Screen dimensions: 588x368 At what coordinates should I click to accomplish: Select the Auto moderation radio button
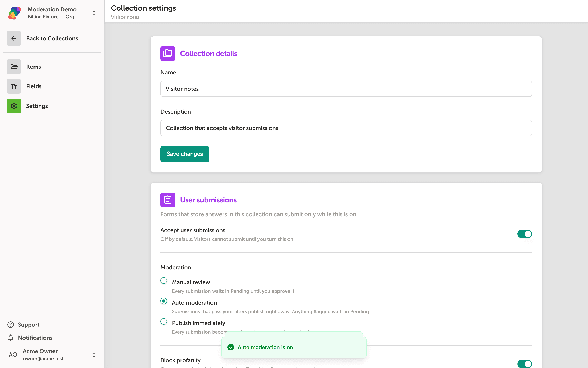tap(164, 301)
